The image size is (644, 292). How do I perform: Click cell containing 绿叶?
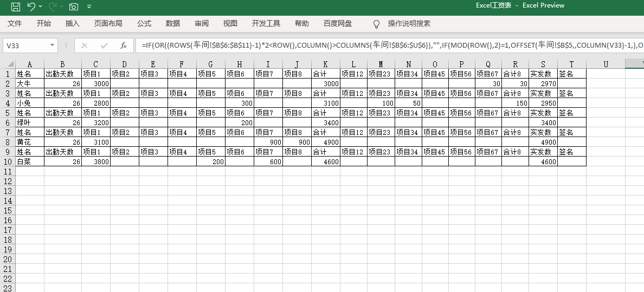[x=30, y=122]
